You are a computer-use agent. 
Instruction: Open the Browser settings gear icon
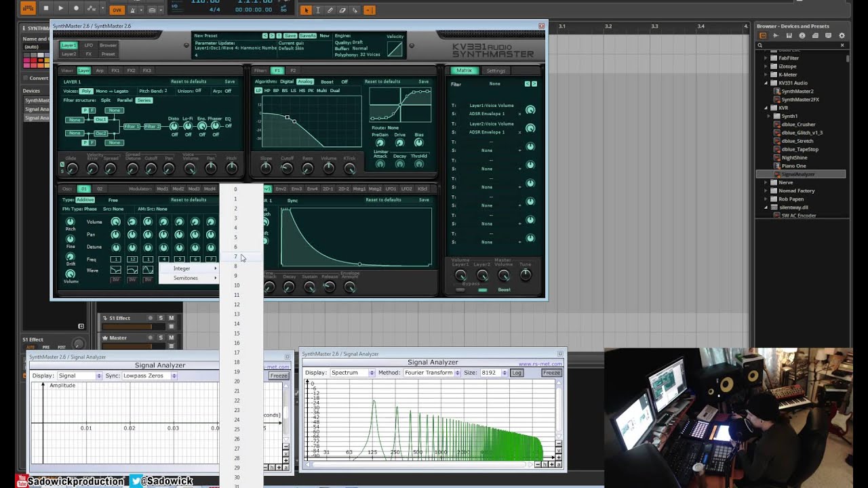tap(842, 35)
